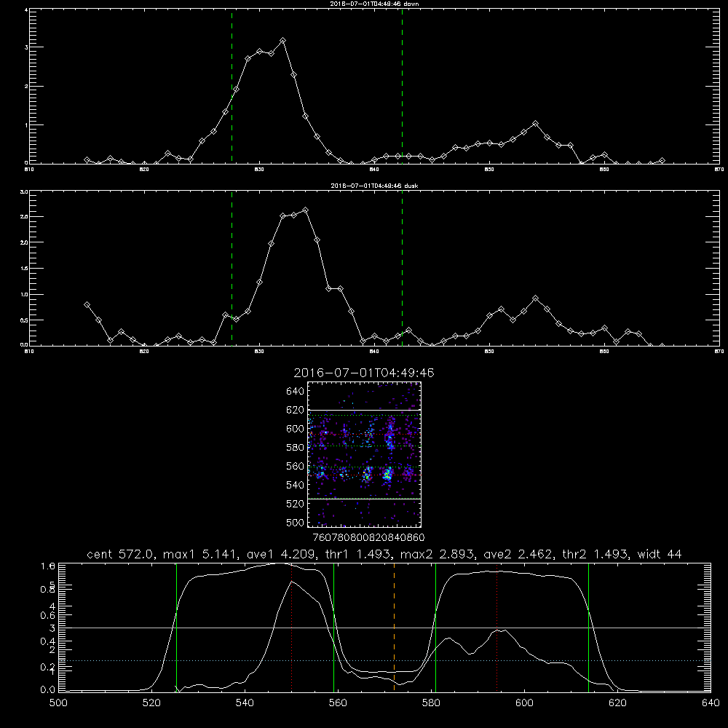
Task: Click the bottom plot x-axis label 580
Action: click(x=431, y=703)
